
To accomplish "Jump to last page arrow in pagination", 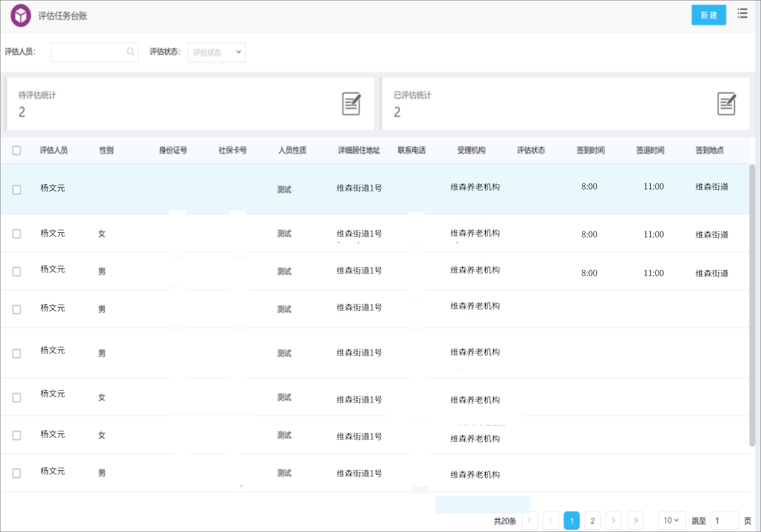I will point(636,520).
